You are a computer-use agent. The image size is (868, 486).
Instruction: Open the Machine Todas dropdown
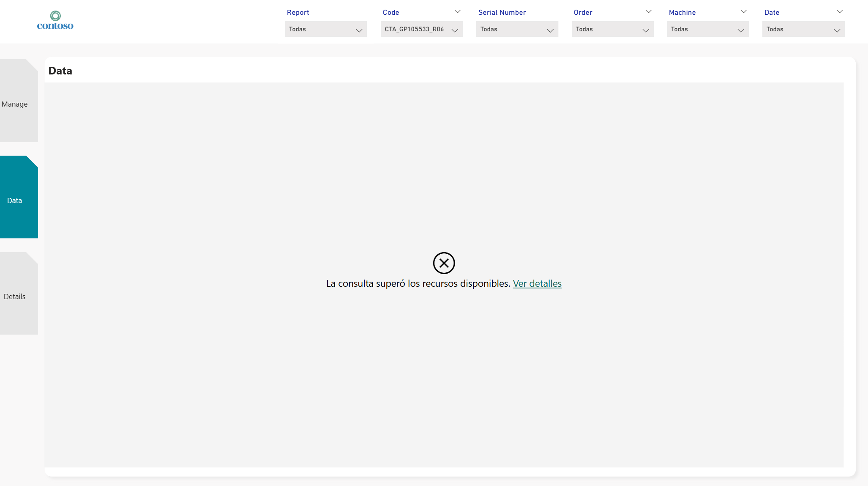pyautogui.click(x=707, y=29)
